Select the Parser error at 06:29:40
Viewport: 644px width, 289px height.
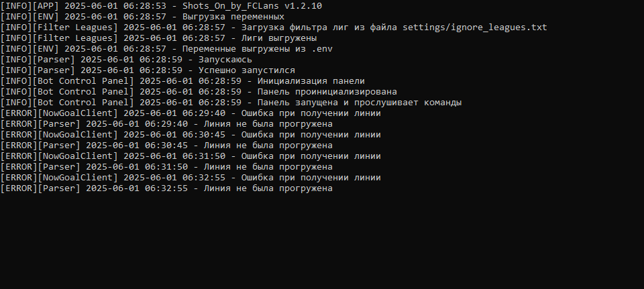click(166, 124)
